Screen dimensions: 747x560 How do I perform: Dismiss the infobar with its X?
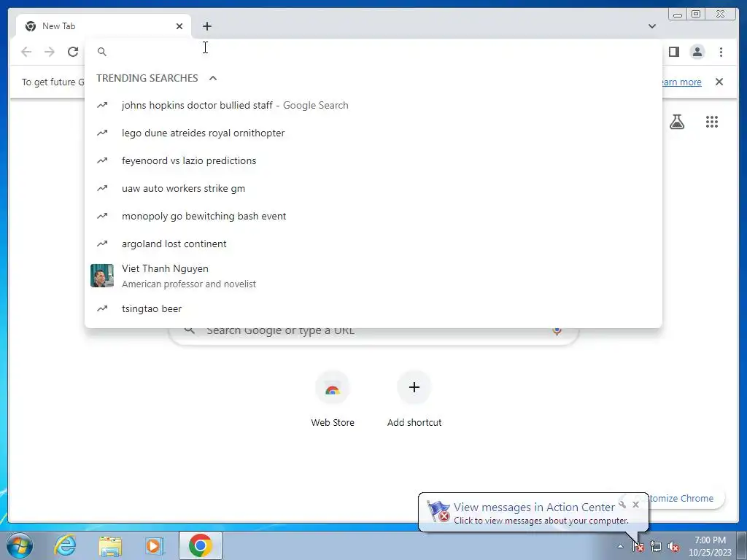pyautogui.click(x=719, y=82)
